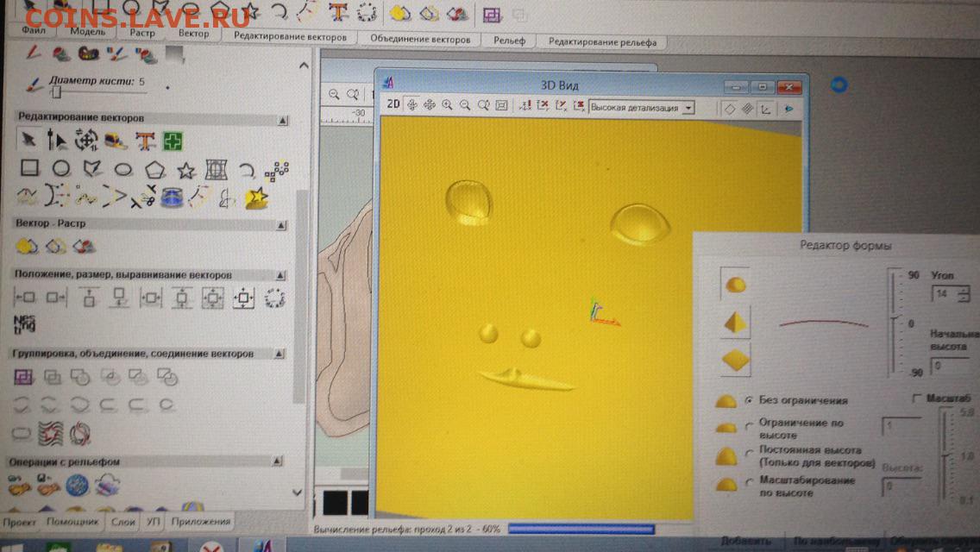Switch to the 'Приложения' bottom tab
This screenshot has height=552, width=980.
tap(201, 521)
